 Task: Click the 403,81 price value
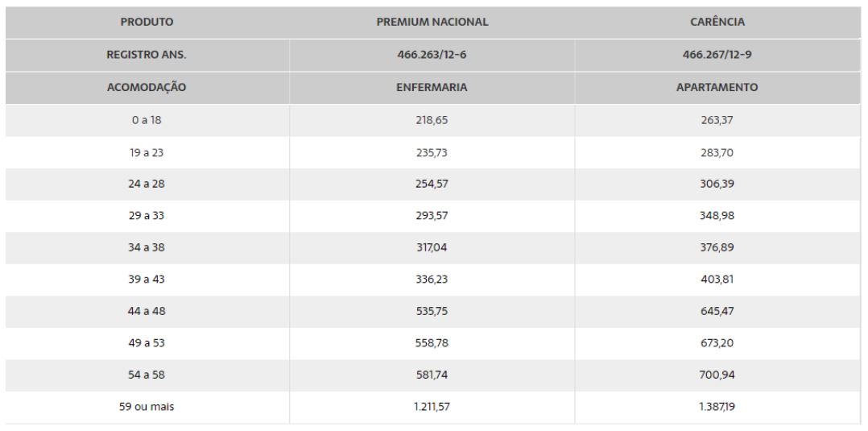pos(718,280)
